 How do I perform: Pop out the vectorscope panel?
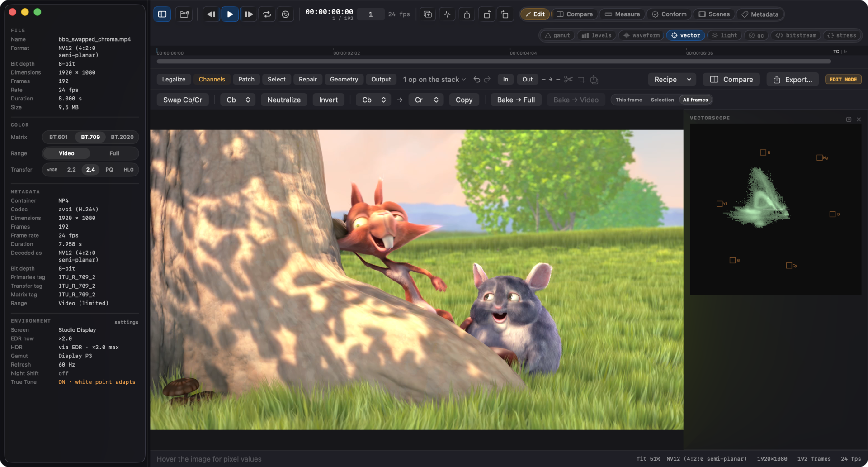coord(849,119)
